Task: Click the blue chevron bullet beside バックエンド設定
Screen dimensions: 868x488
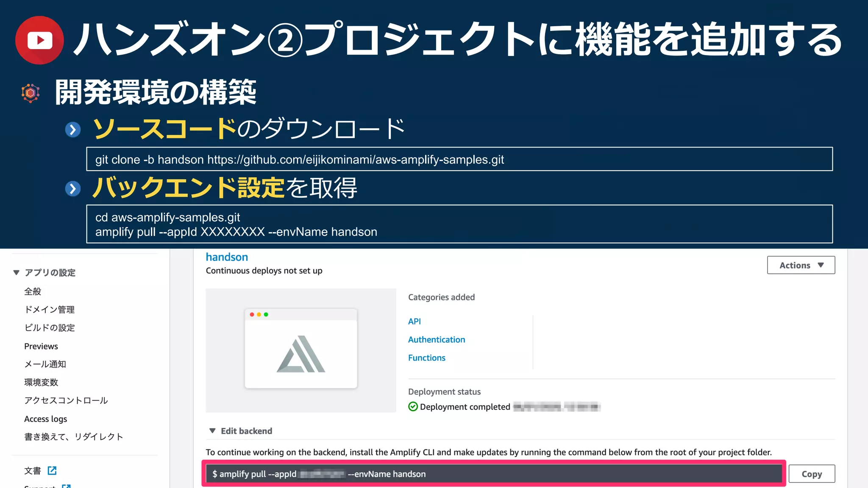Action: [x=73, y=189]
